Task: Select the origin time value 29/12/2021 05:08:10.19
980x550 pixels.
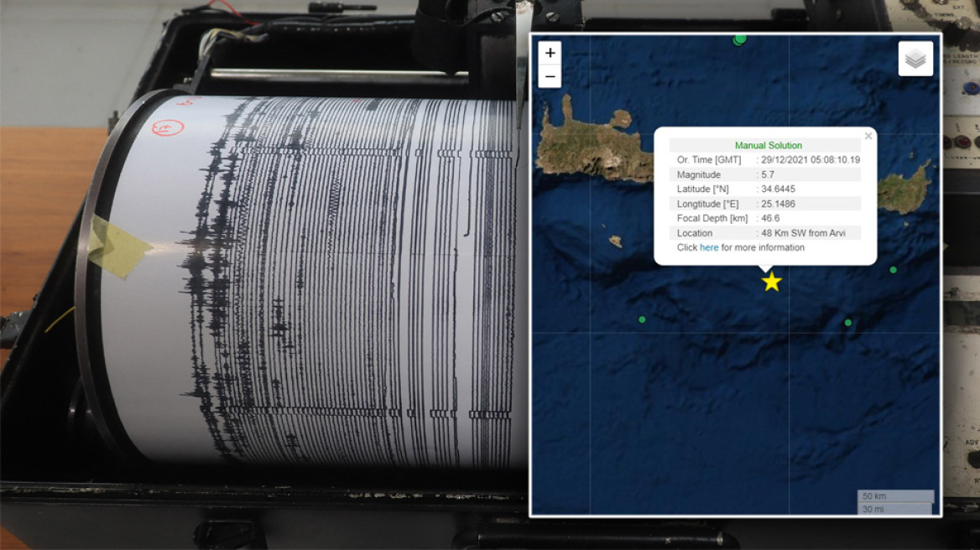Action: point(810,159)
